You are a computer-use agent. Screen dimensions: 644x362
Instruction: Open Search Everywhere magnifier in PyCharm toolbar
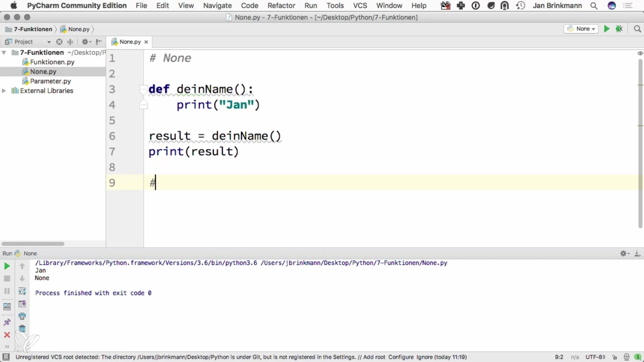pyautogui.click(x=637, y=29)
